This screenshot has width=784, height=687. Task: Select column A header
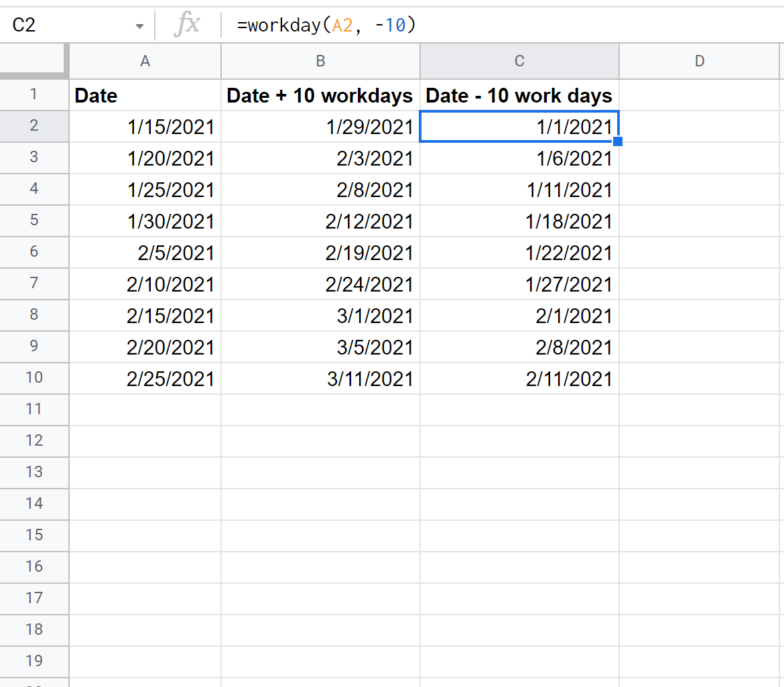click(x=145, y=61)
